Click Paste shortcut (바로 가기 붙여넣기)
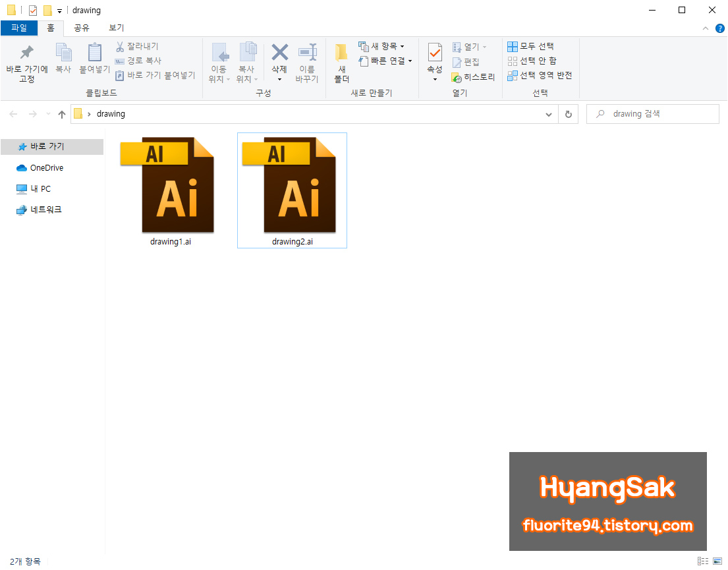The width and height of the screenshot is (728, 570). [155, 75]
